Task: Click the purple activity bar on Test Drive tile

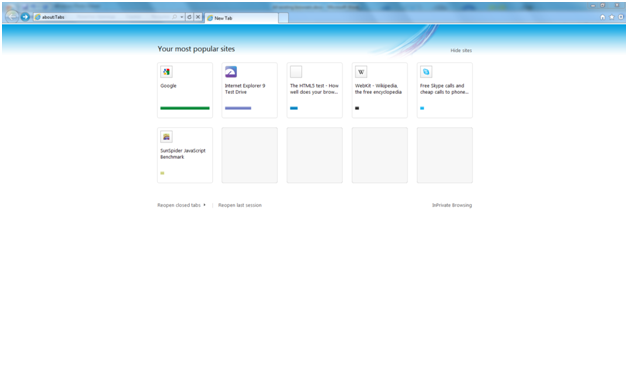Action: click(238, 108)
